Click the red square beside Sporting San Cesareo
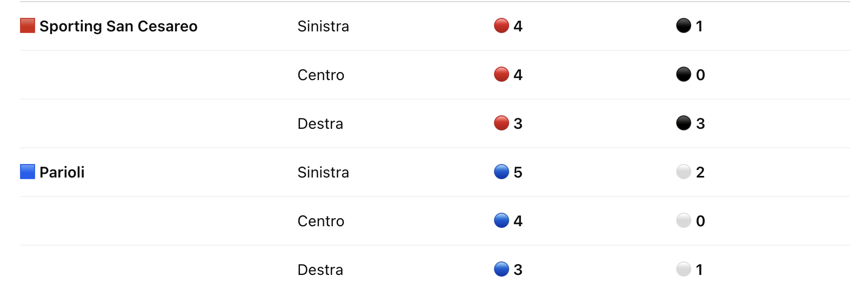Image resolution: width=868 pixels, height=302 pixels. [x=28, y=25]
